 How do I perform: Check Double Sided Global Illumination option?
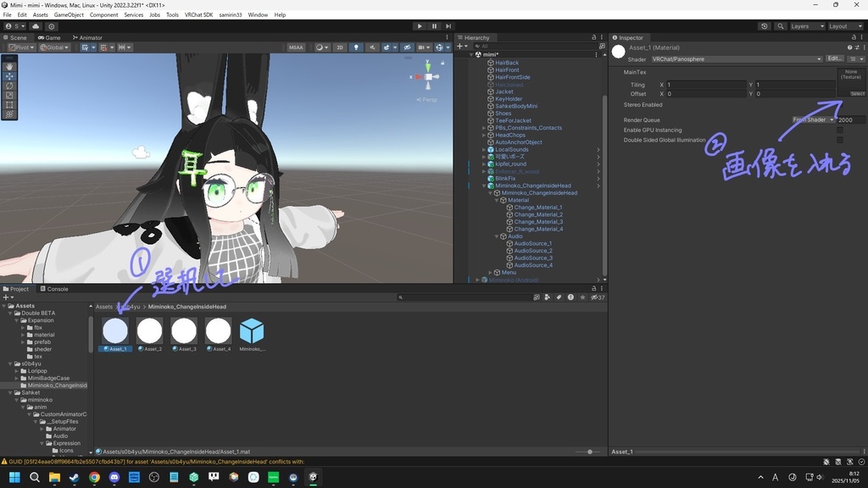coord(840,140)
